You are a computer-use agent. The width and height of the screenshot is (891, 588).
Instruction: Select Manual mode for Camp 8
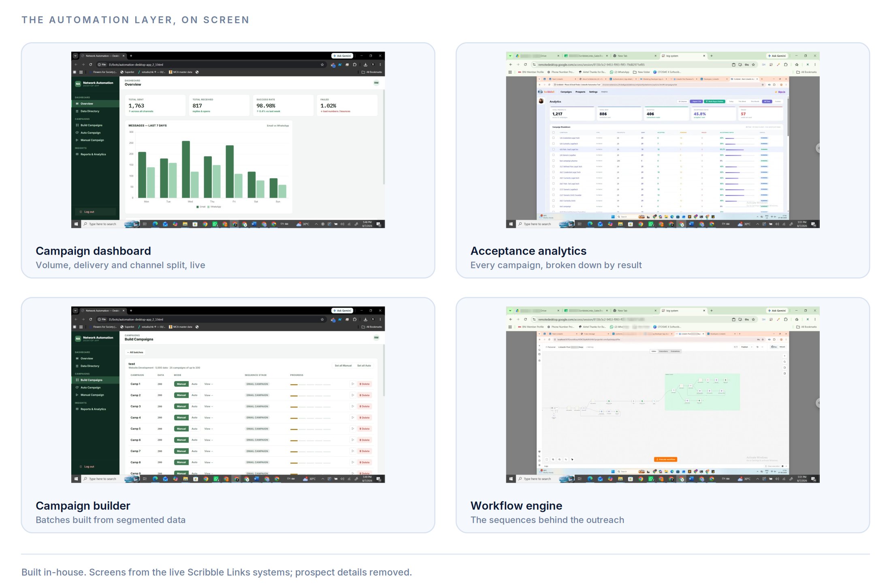pyautogui.click(x=181, y=462)
